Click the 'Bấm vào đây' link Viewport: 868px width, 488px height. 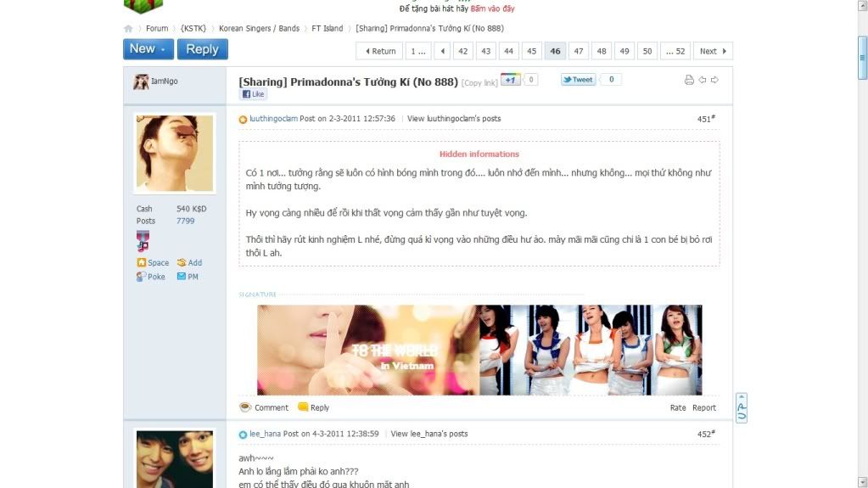493,8
